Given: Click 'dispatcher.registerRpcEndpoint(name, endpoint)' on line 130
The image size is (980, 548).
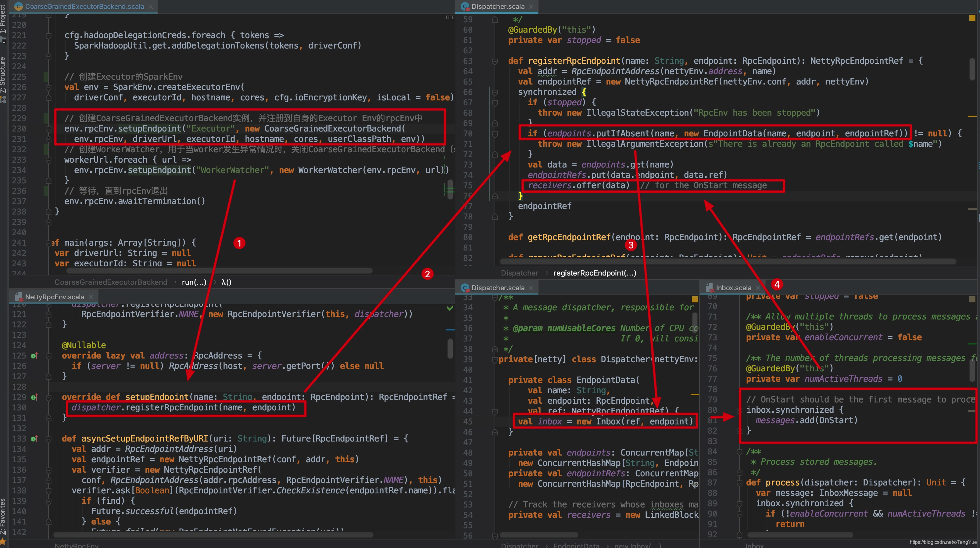Looking at the screenshot, I should point(183,407).
